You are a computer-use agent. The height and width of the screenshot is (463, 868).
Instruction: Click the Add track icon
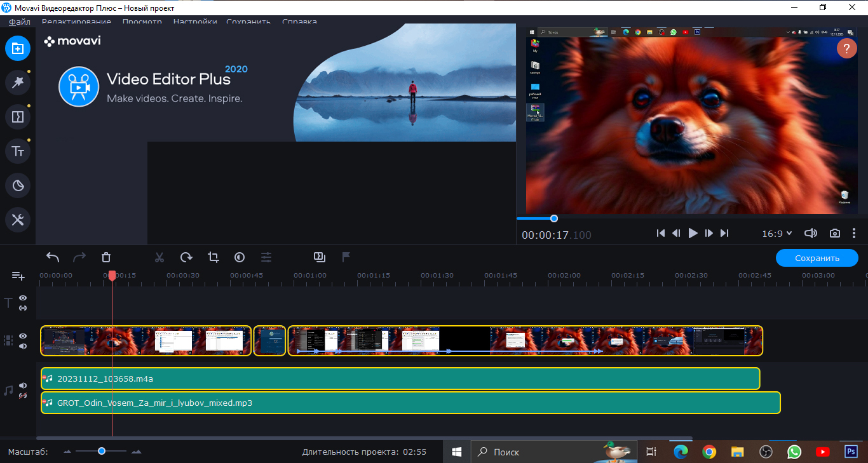pyautogui.click(x=18, y=276)
